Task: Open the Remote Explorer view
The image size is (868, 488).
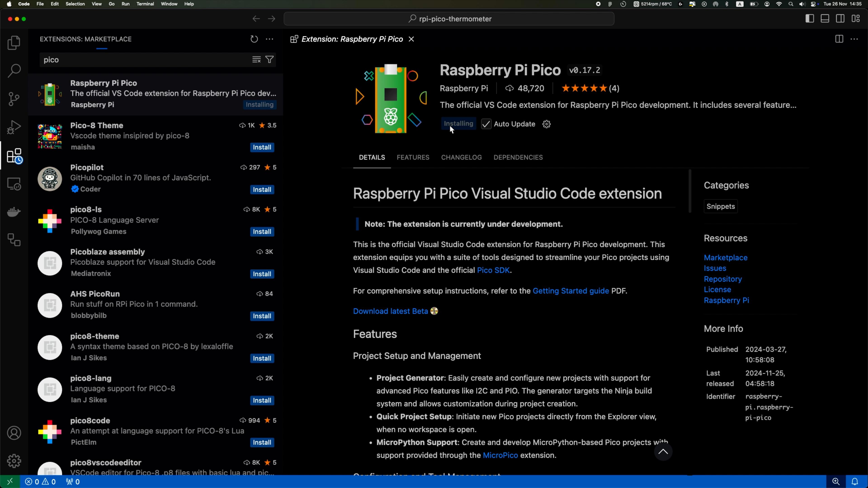Action: (14, 184)
